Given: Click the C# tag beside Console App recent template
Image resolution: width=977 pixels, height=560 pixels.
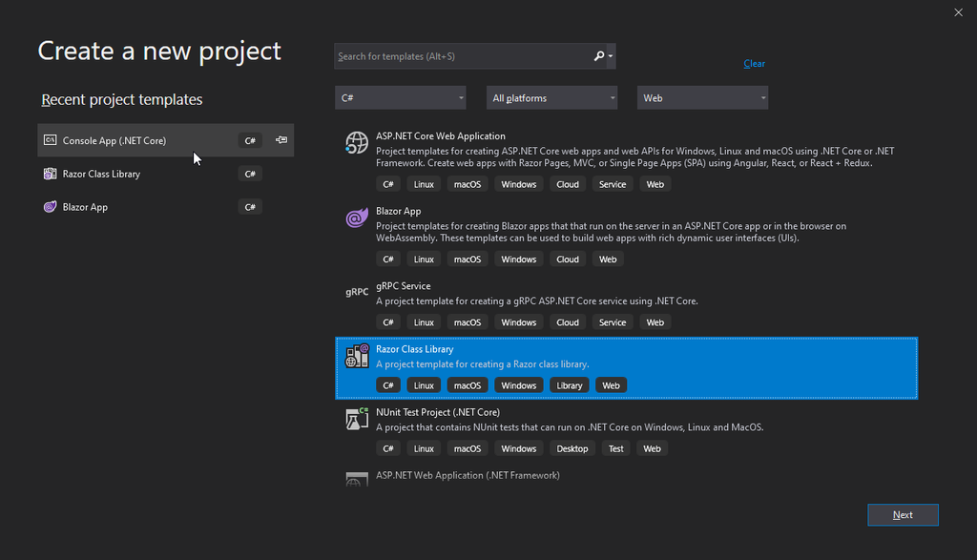Looking at the screenshot, I should tap(250, 140).
